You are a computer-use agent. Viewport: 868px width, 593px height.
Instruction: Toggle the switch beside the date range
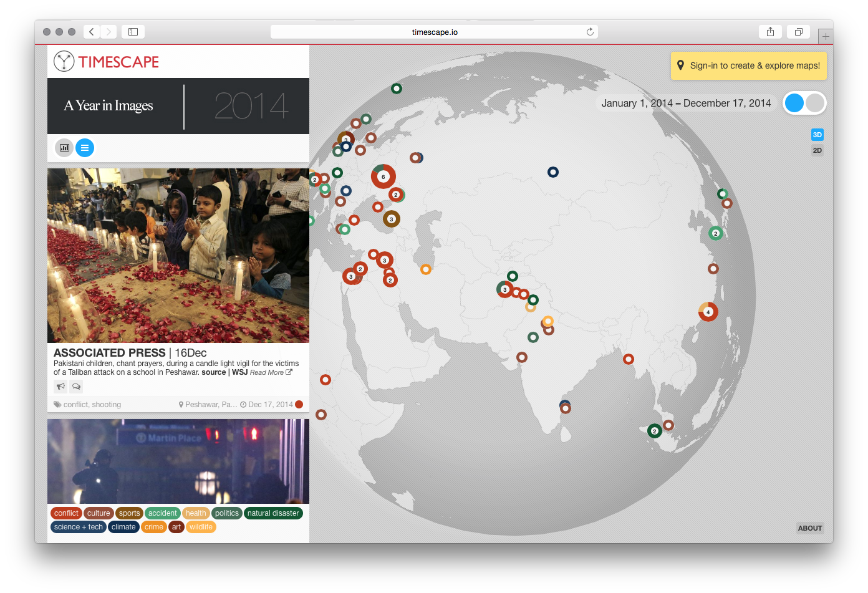coord(804,104)
